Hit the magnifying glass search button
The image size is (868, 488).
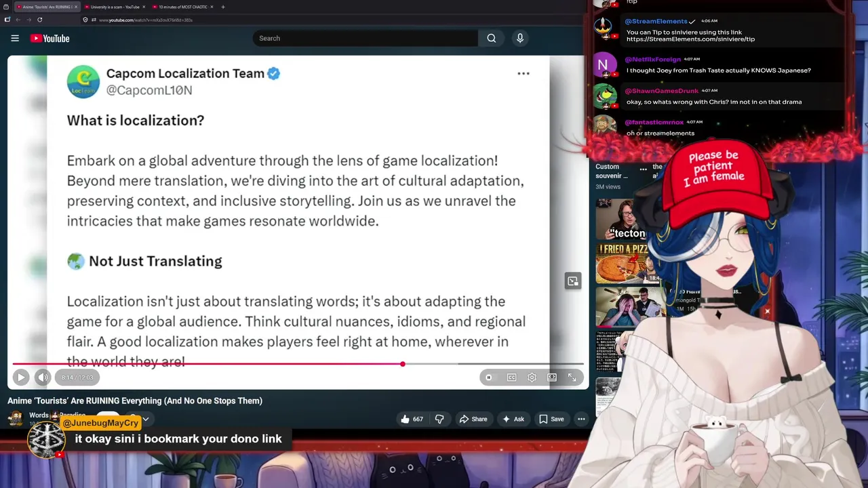click(x=492, y=39)
